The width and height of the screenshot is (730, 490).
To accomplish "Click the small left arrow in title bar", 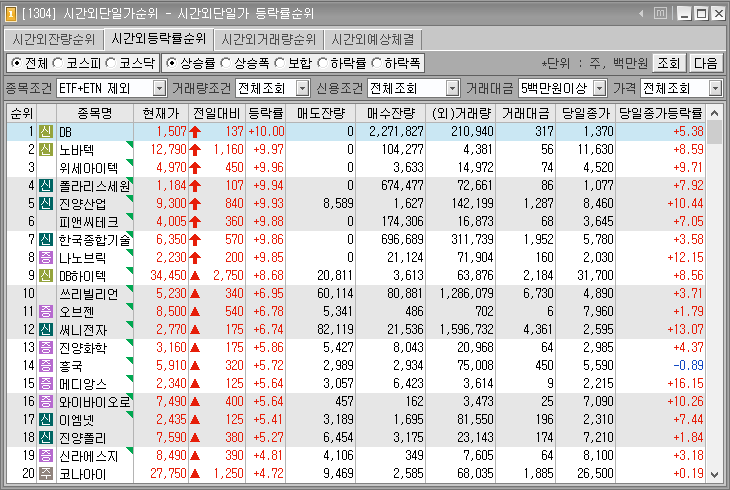I will 641,14.
